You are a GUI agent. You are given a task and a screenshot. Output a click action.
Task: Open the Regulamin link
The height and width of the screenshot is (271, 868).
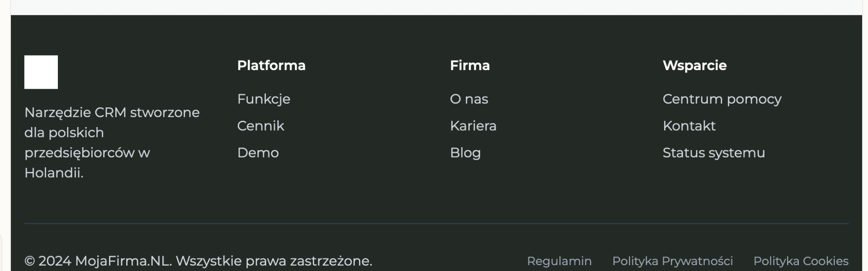[x=559, y=261]
